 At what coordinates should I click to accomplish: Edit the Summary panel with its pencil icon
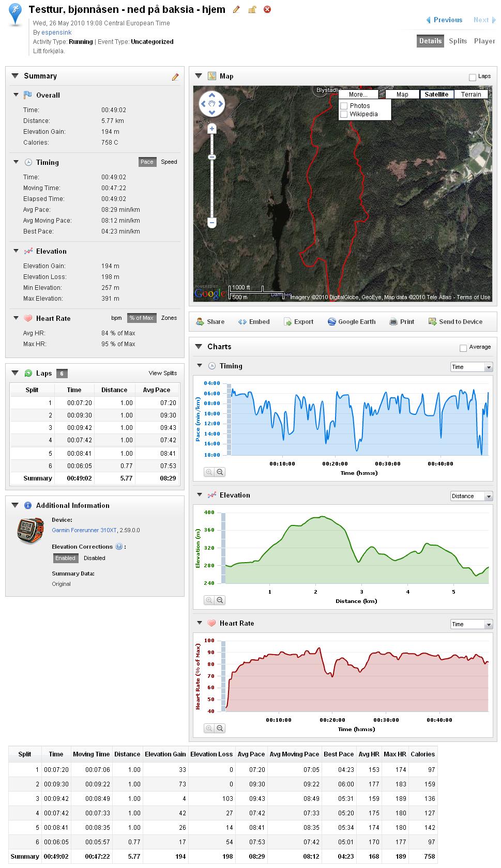point(175,77)
